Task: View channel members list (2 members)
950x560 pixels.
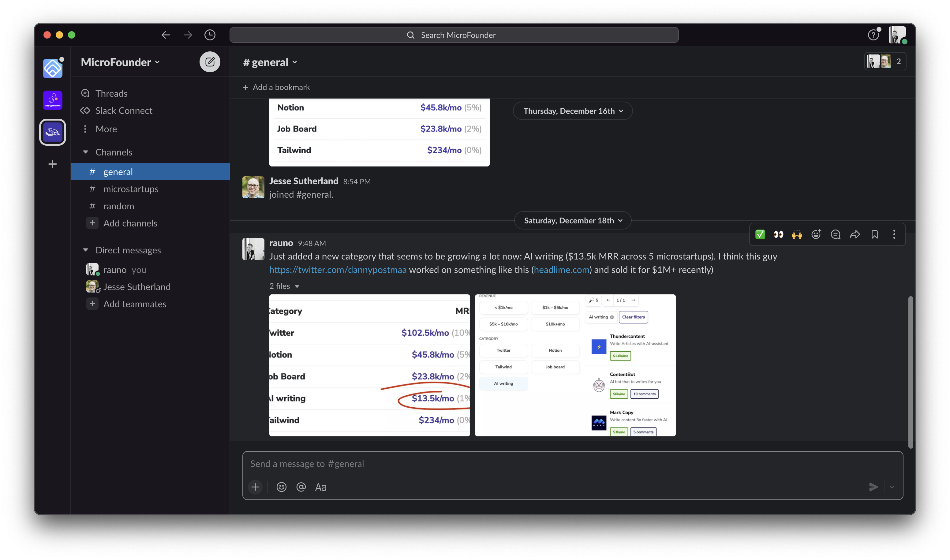Action: coord(885,62)
